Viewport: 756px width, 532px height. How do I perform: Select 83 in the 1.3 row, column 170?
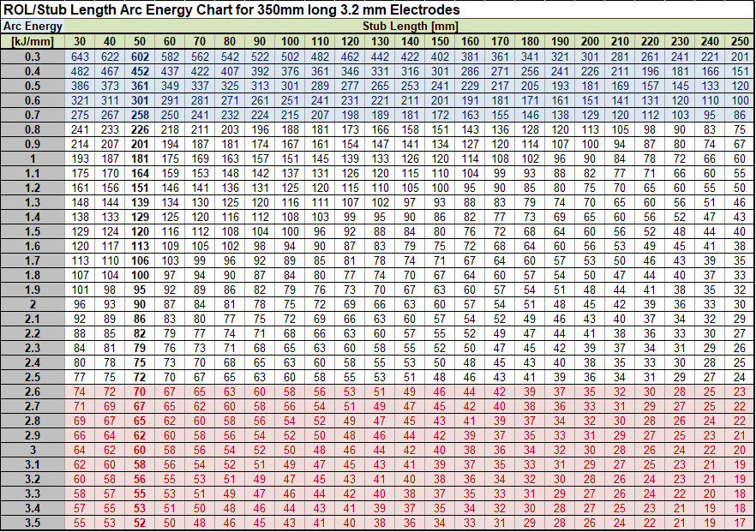click(500, 202)
